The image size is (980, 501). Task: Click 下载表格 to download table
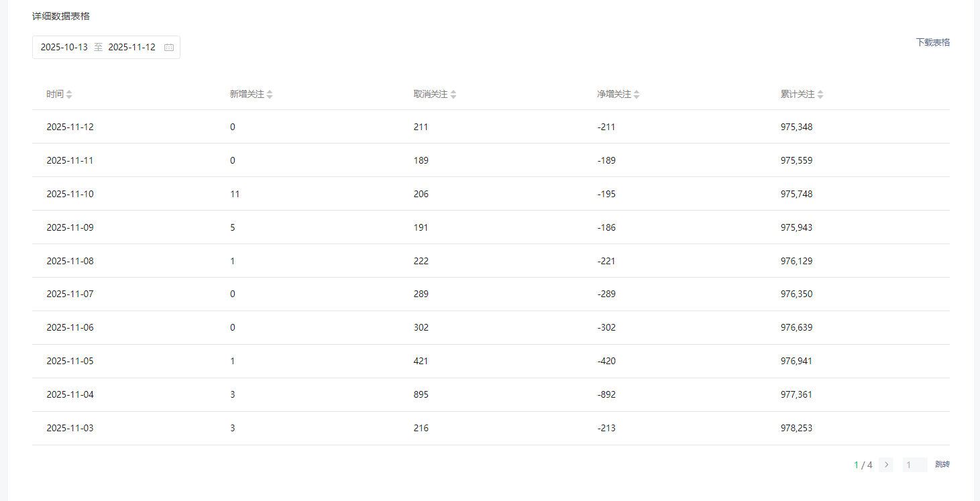(932, 42)
